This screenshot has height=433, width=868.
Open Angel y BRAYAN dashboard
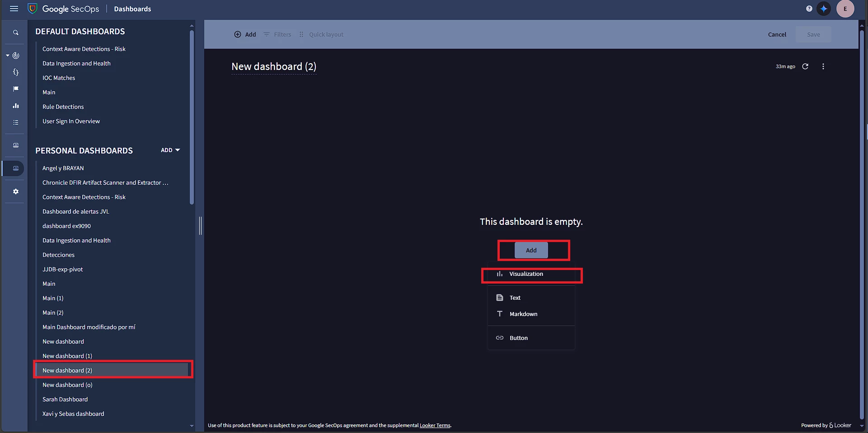(63, 168)
